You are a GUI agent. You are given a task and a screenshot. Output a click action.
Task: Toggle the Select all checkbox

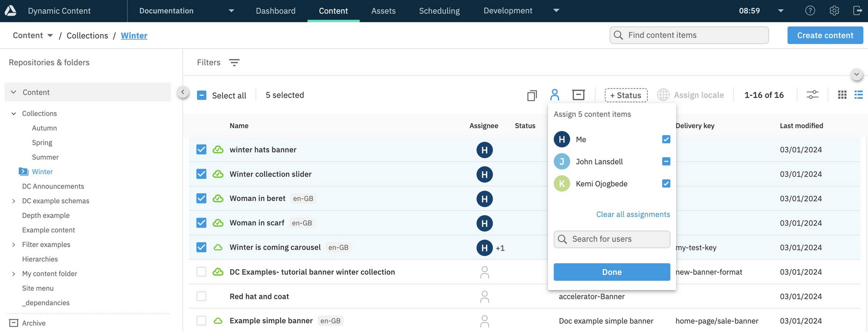coord(201,95)
